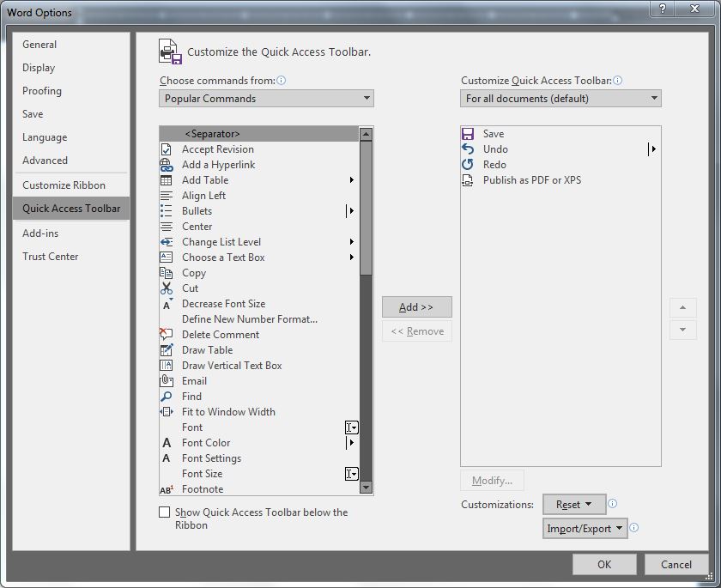Expand the Change List Level submenu arrow
This screenshot has width=721, height=588.
(x=352, y=242)
